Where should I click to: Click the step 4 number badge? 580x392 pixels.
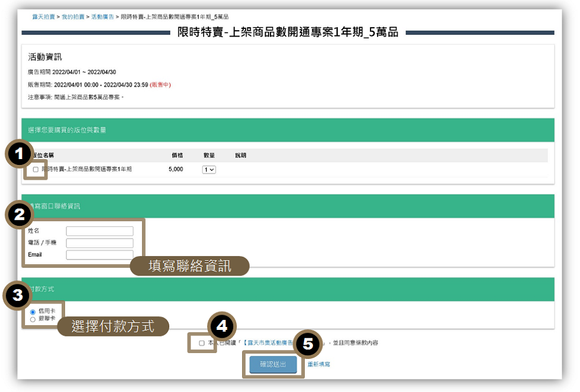click(x=222, y=326)
